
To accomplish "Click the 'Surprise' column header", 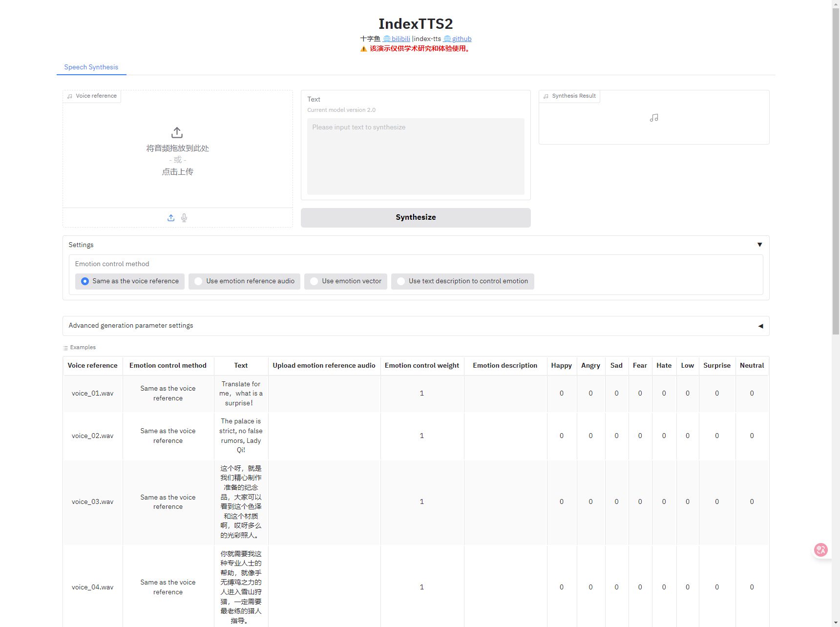I will pos(717,366).
